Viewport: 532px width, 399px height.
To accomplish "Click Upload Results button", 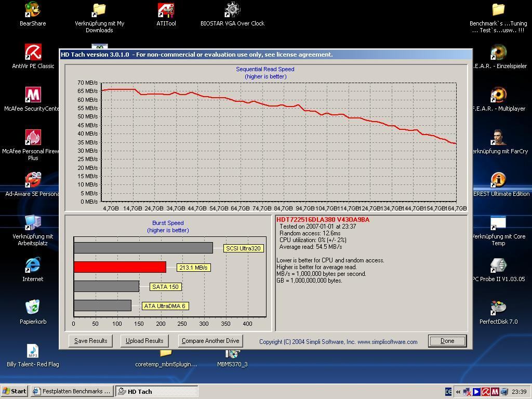I will coord(144,341).
